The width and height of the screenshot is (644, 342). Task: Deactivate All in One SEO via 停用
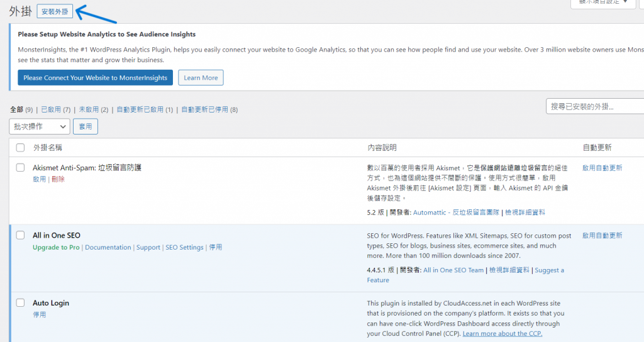click(215, 247)
